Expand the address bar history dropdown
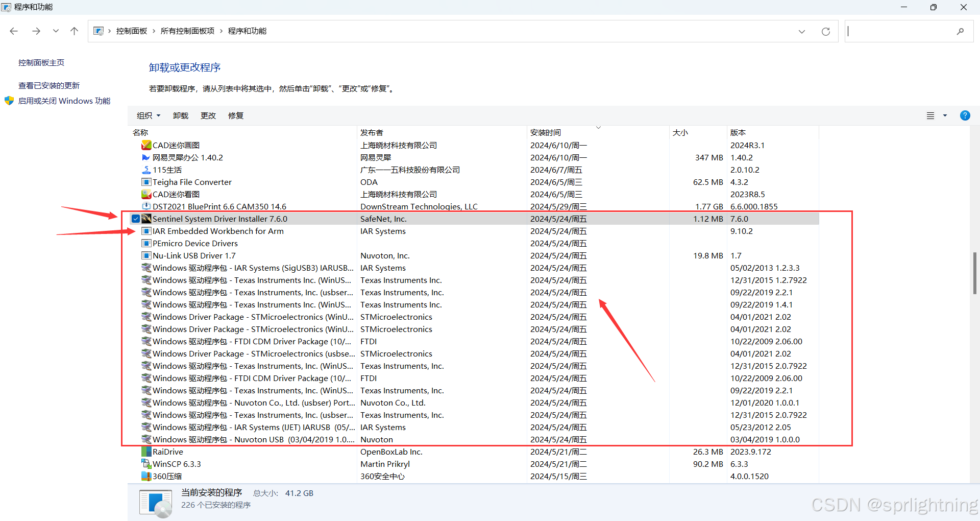This screenshot has width=980, height=521. [801, 31]
